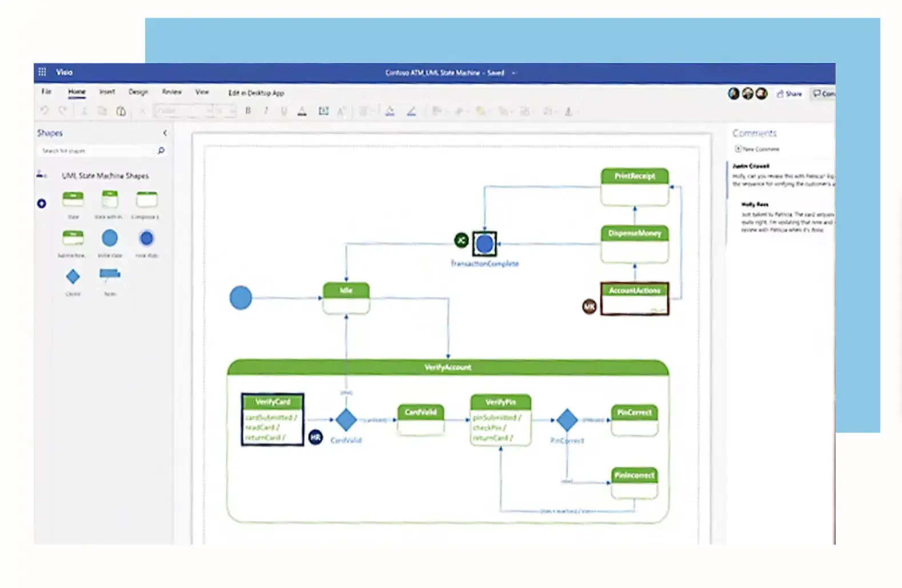
Task: Click the first collaborator avatar
Action: click(x=734, y=94)
